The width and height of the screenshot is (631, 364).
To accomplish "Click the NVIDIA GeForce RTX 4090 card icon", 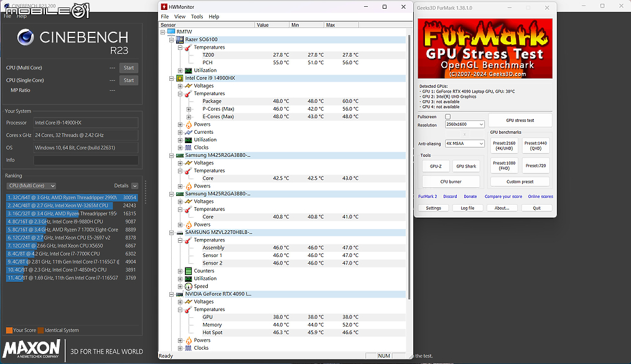I will tap(179, 294).
